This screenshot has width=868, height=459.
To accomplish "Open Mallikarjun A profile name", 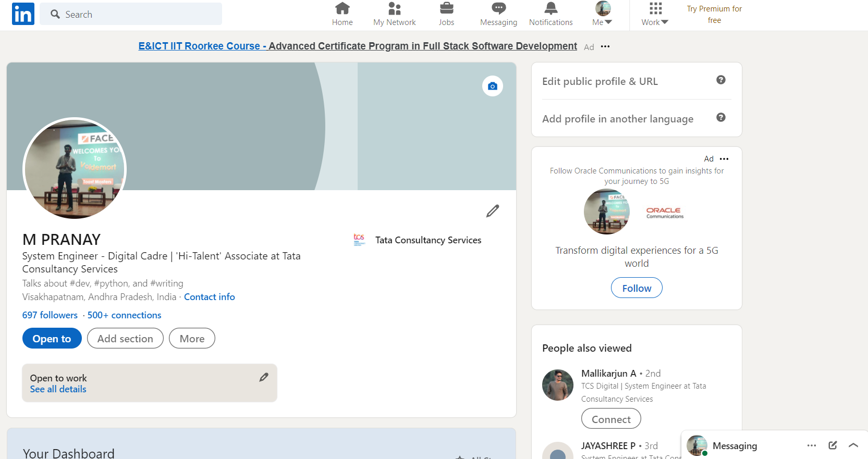I will click(609, 374).
